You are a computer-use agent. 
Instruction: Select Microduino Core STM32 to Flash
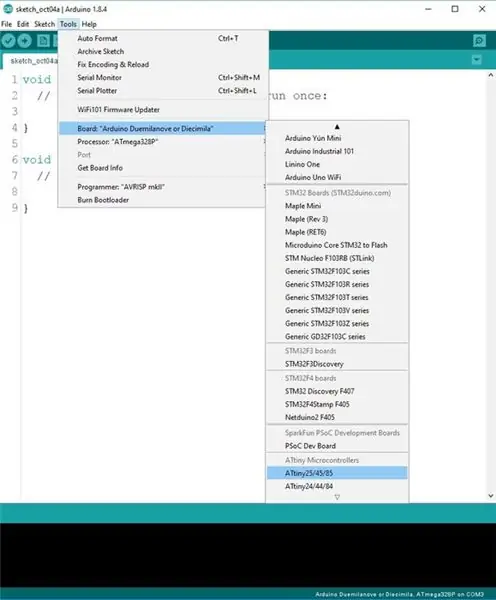coord(337,245)
